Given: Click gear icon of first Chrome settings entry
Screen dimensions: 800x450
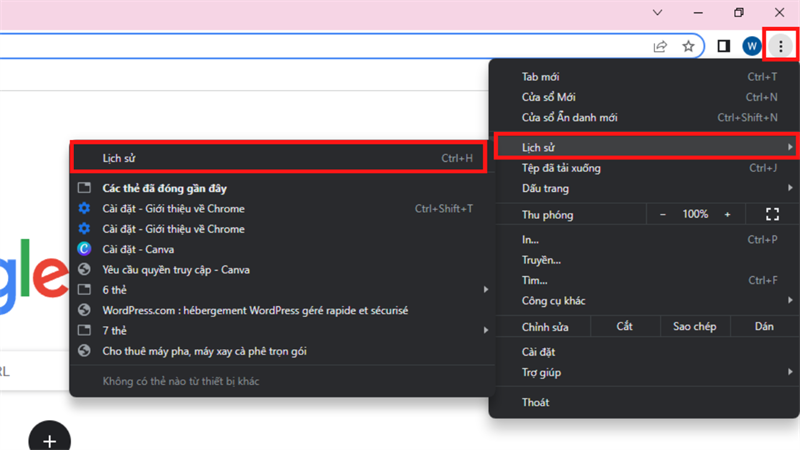Looking at the screenshot, I should coord(84,208).
